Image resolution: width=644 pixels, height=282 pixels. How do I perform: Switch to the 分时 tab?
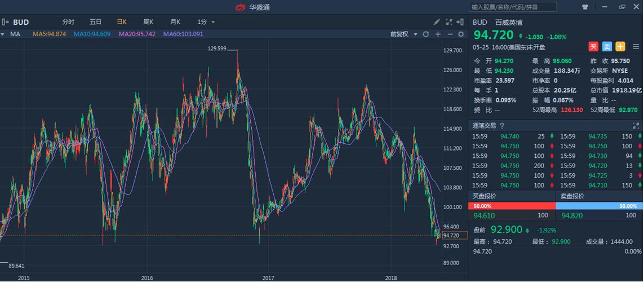click(68, 22)
